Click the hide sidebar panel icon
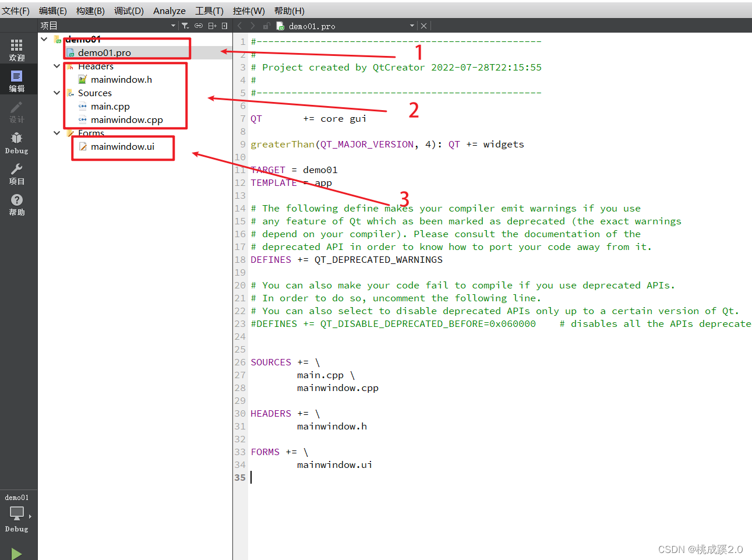 [x=225, y=26]
